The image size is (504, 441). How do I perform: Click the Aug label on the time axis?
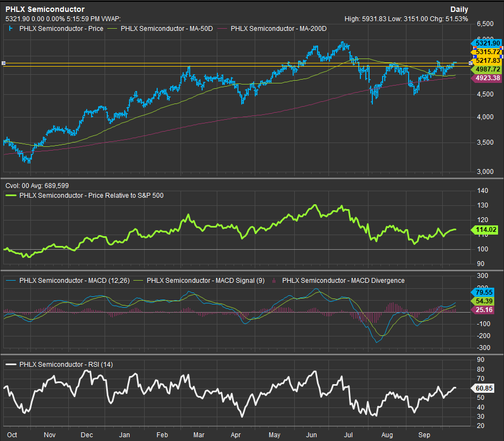click(387, 435)
